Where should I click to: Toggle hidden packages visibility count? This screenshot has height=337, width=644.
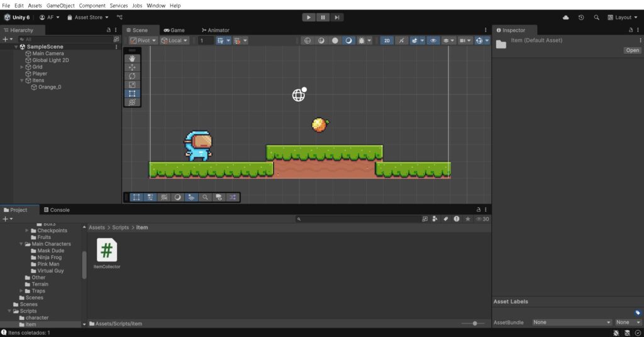pyautogui.click(x=482, y=219)
